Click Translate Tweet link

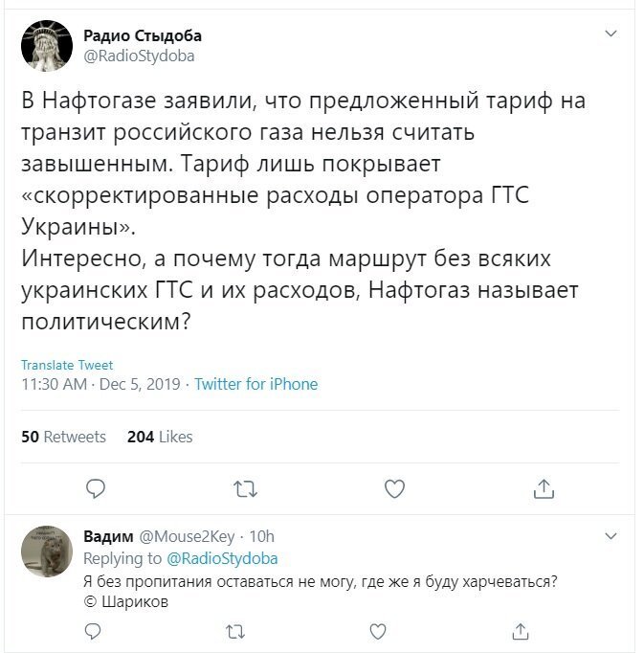click(x=67, y=365)
